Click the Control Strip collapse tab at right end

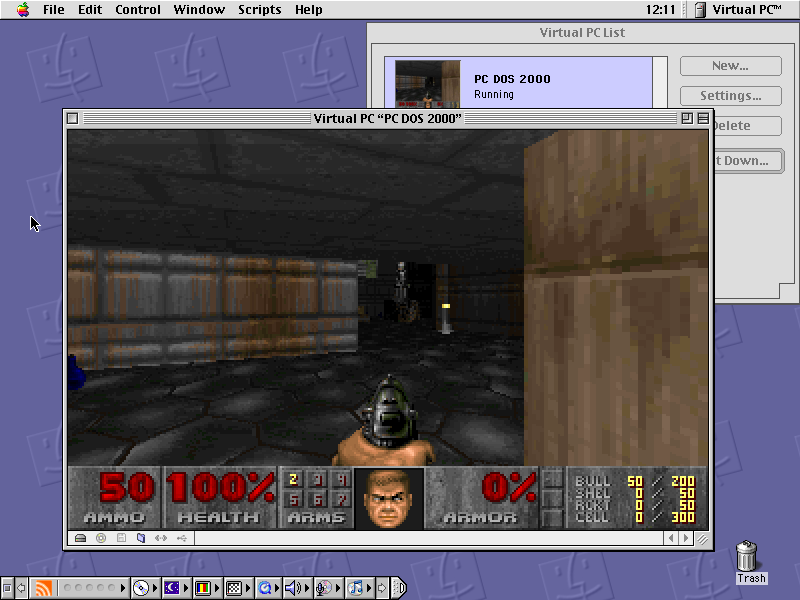[x=400, y=588]
